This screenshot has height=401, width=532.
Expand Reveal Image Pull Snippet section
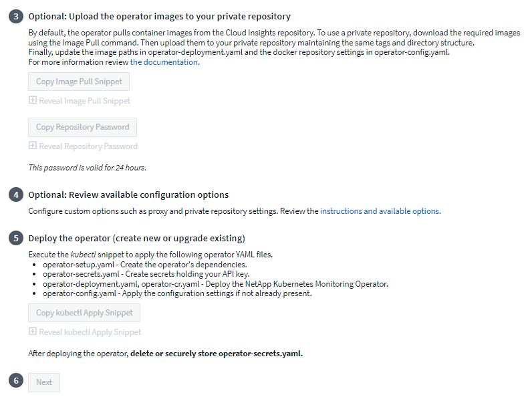pyautogui.click(x=84, y=101)
